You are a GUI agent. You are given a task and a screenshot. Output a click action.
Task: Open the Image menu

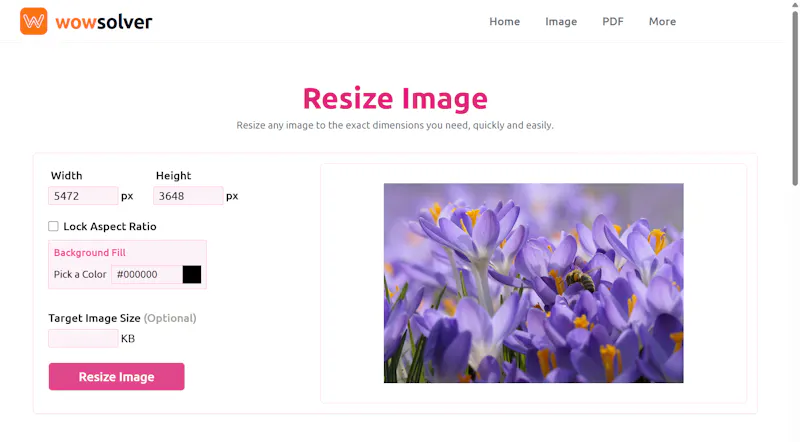point(561,21)
